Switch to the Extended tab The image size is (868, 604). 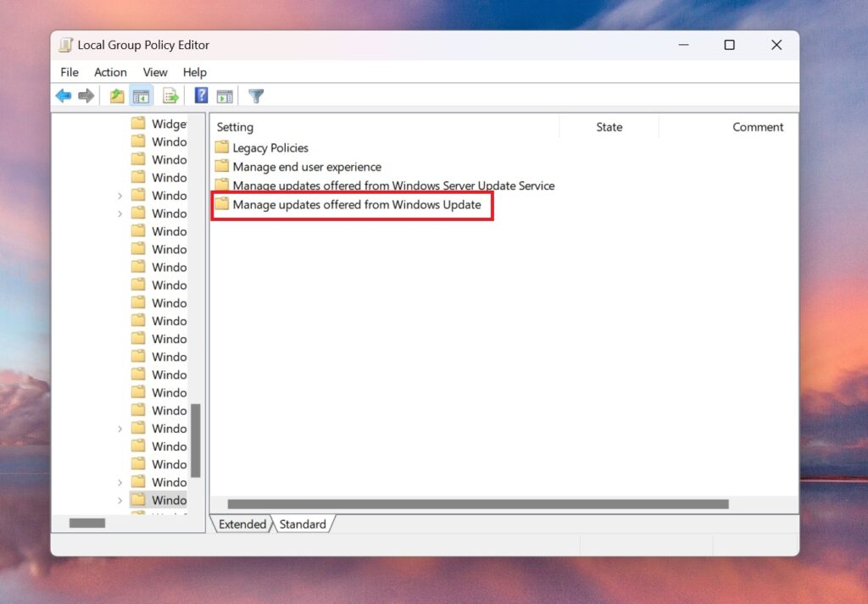coord(241,524)
